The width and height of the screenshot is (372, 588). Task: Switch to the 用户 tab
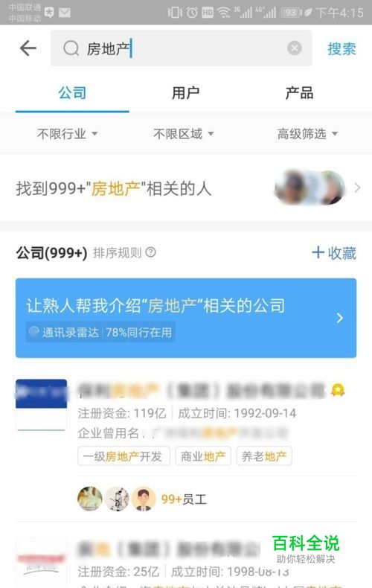pyautogui.click(x=185, y=93)
